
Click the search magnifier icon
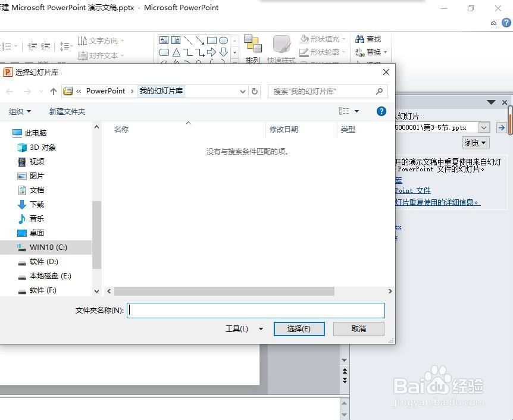[379, 91]
